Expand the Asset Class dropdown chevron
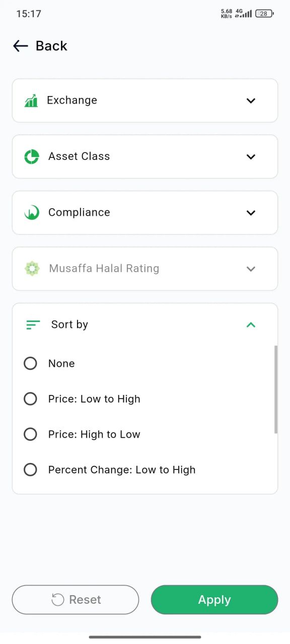The image size is (290, 644). point(251,156)
